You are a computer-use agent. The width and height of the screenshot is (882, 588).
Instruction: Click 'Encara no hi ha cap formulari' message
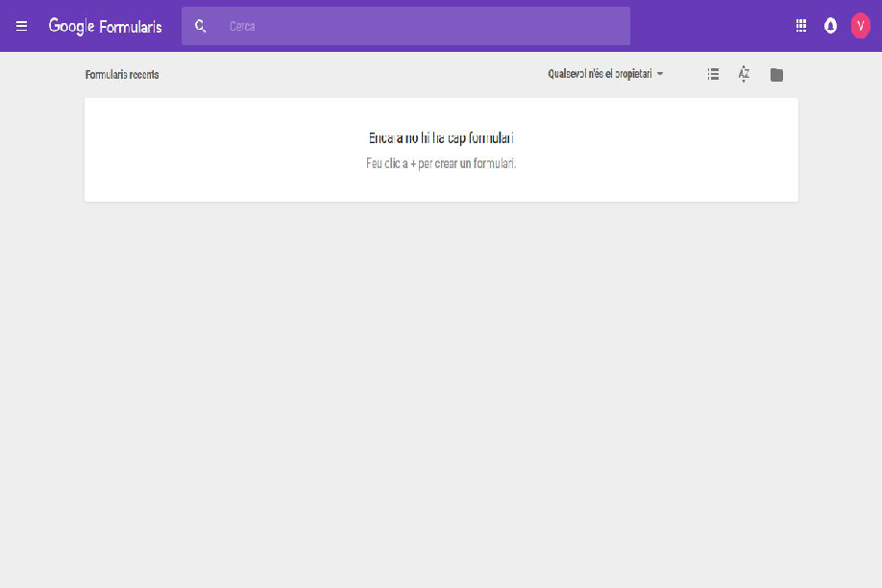(441, 138)
